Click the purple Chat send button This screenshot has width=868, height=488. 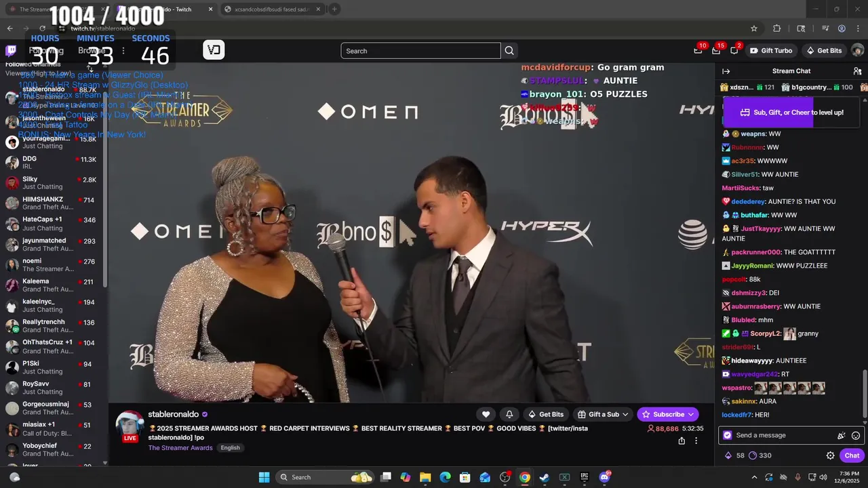pyautogui.click(x=852, y=455)
